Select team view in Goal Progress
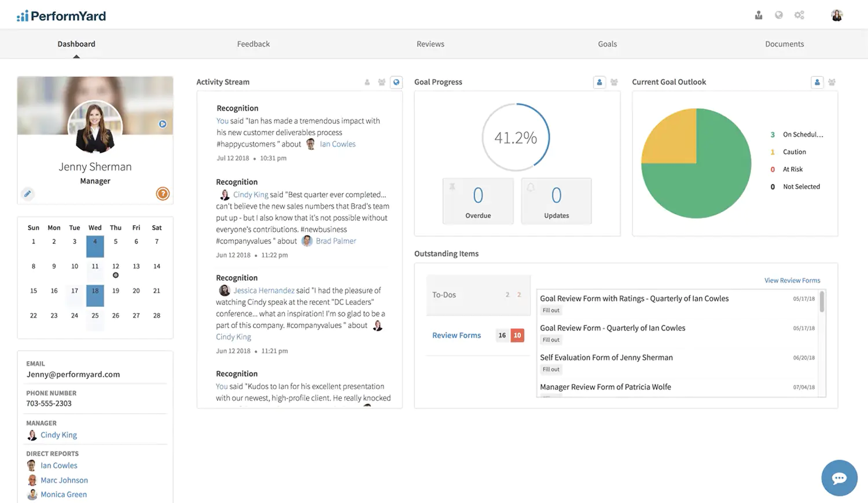This screenshot has width=868, height=503. [x=614, y=82]
